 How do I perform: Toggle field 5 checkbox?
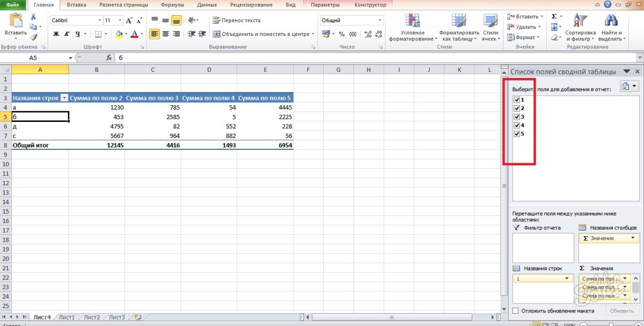coord(516,134)
